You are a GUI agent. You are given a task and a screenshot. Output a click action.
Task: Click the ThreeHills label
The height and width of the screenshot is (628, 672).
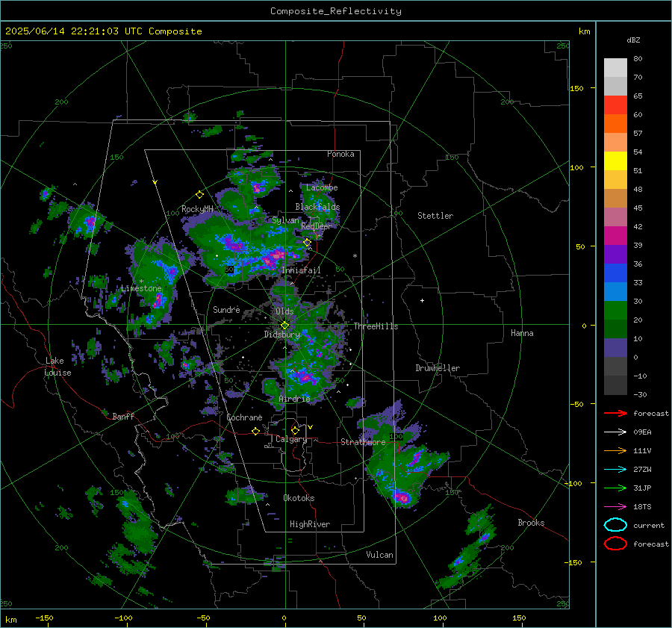376,326
